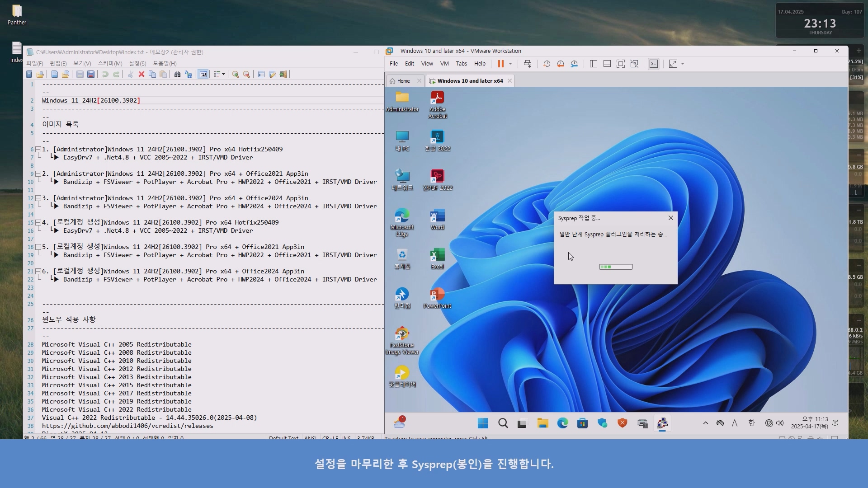
Task: Close the Sysprep progress dialog
Action: (x=671, y=218)
